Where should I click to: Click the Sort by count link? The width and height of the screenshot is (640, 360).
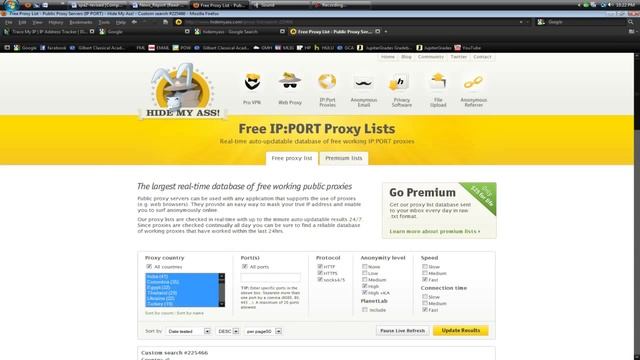pos(159,313)
